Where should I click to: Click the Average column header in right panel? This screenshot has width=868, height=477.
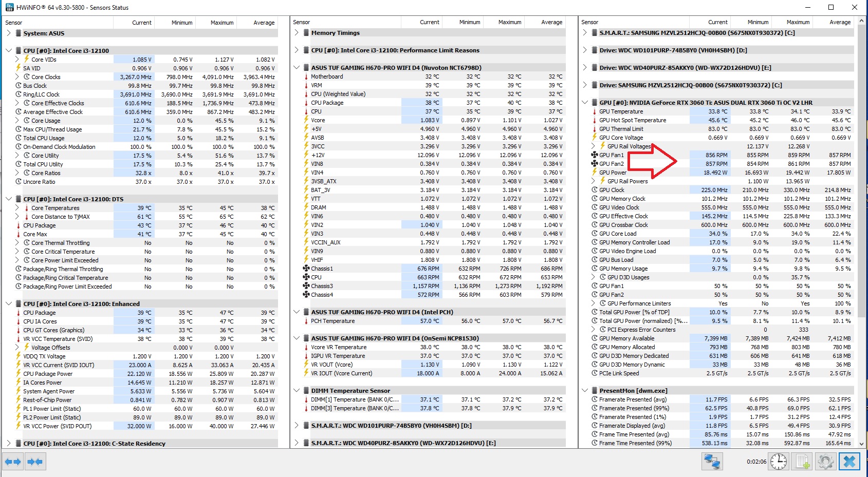(840, 22)
